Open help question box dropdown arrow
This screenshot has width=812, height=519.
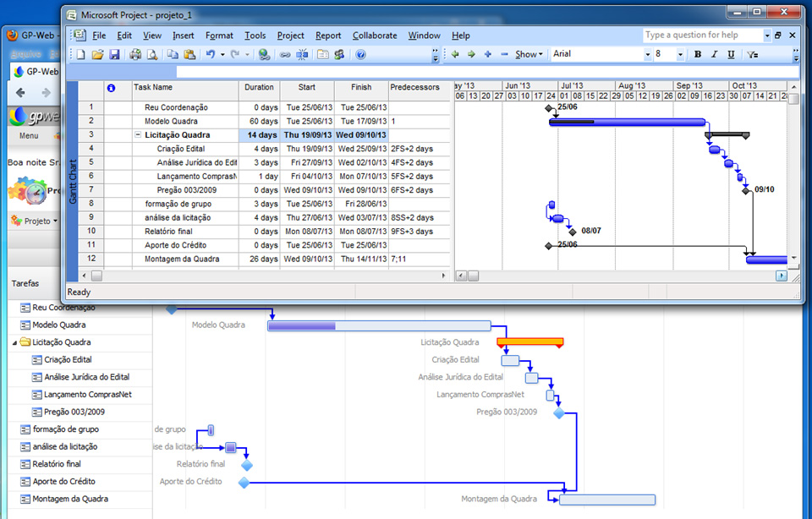767,36
